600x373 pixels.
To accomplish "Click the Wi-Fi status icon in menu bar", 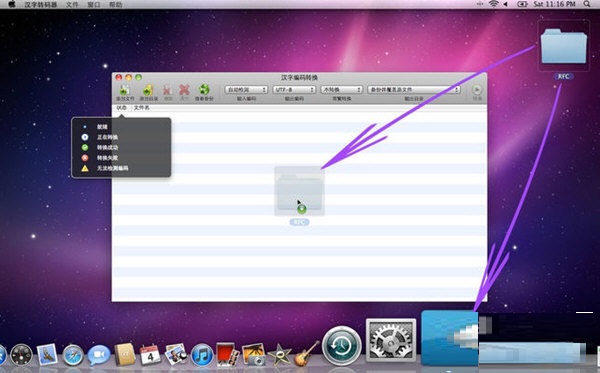I will click(494, 4).
